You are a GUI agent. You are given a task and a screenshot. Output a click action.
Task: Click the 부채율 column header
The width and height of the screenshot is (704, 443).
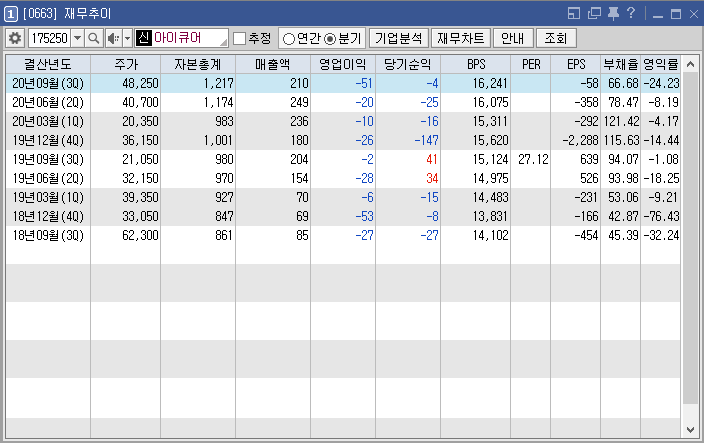[621, 64]
